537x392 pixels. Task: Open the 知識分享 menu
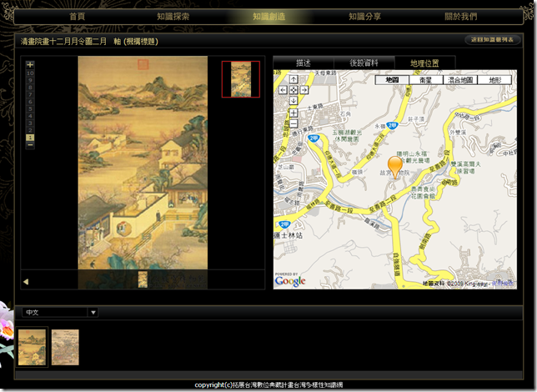pos(364,17)
